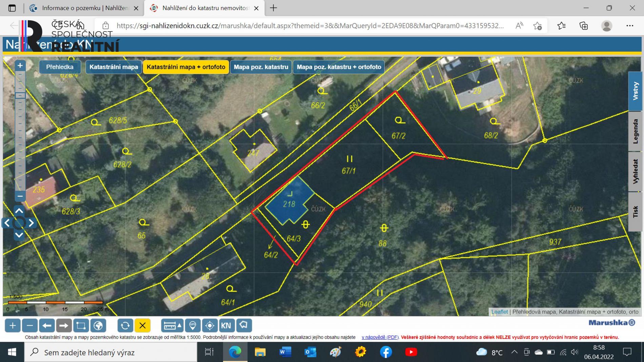
Task: Open Microsoft Word from the taskbar
Action: pos(285,352)
